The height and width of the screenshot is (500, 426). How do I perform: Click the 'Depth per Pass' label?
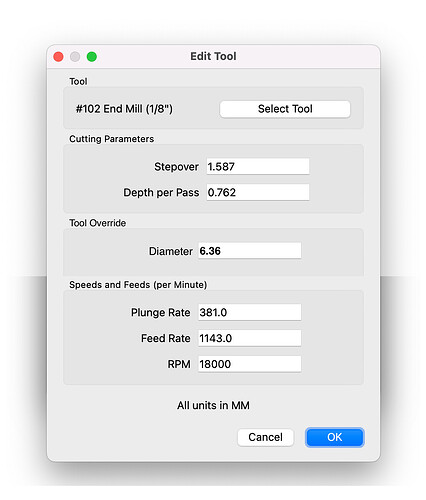click(161, 192)
